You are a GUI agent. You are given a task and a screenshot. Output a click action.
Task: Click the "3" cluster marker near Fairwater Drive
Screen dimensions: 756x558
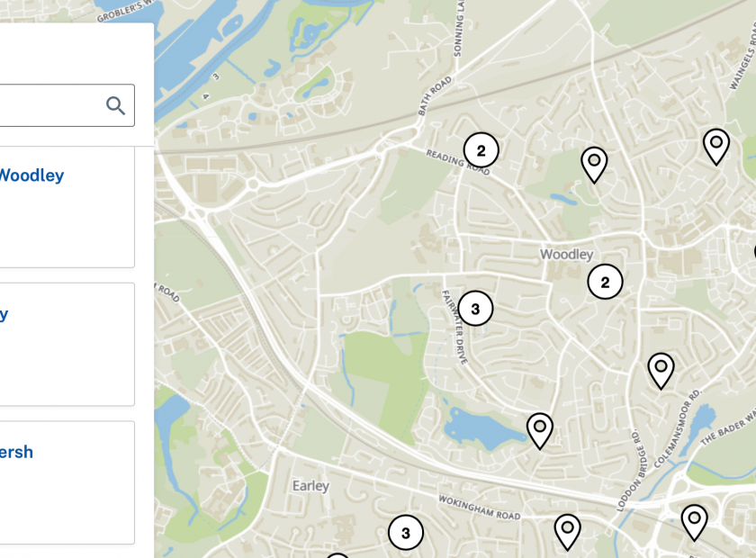(474, 307)
